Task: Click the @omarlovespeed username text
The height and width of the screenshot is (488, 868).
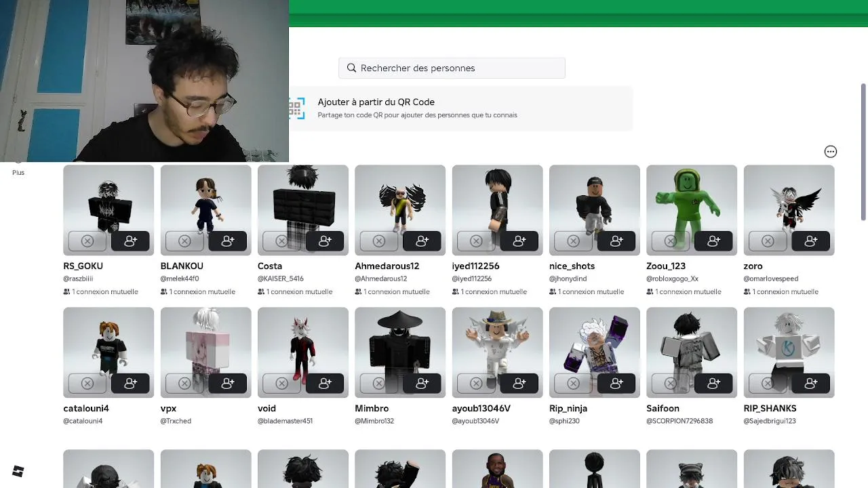Action: tap(771, 279)
